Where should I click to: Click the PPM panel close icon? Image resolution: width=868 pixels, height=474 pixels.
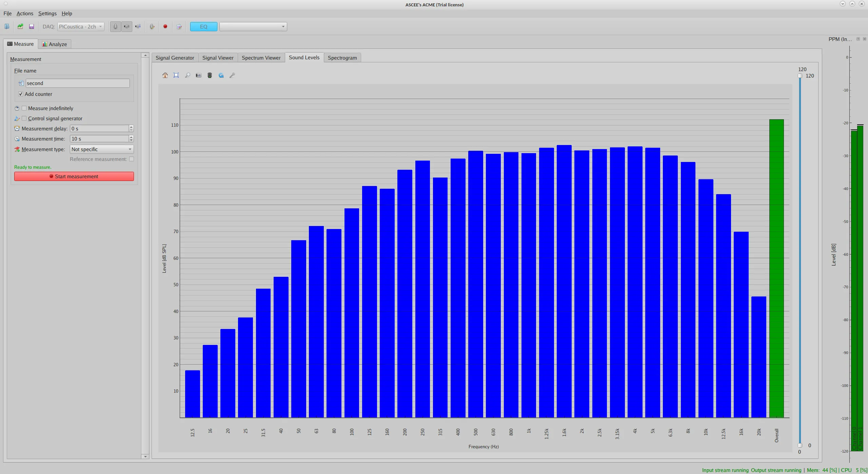pos(864,39)
